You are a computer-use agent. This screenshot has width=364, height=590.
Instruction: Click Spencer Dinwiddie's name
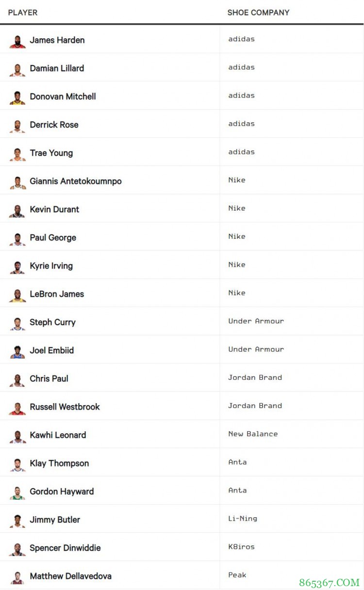click(65, 548)
